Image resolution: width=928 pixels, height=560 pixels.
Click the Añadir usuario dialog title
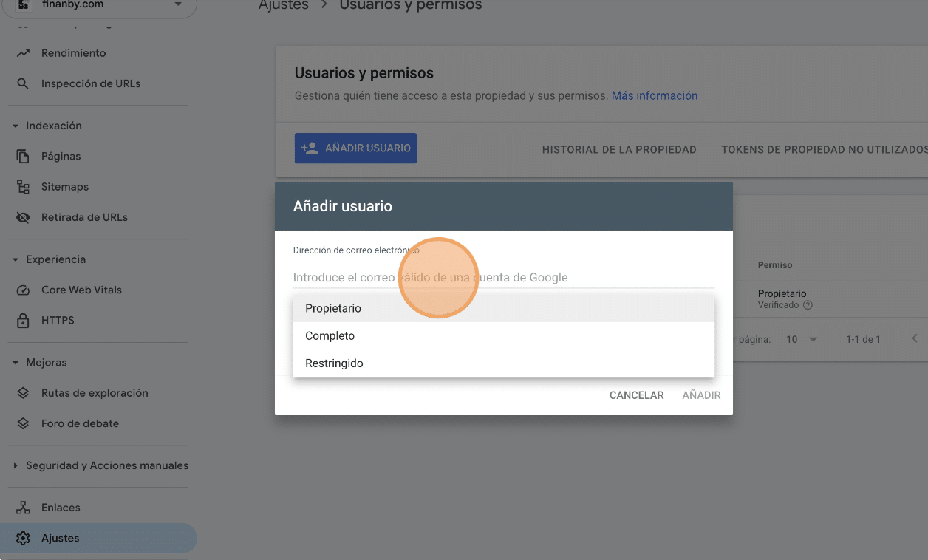343,206
